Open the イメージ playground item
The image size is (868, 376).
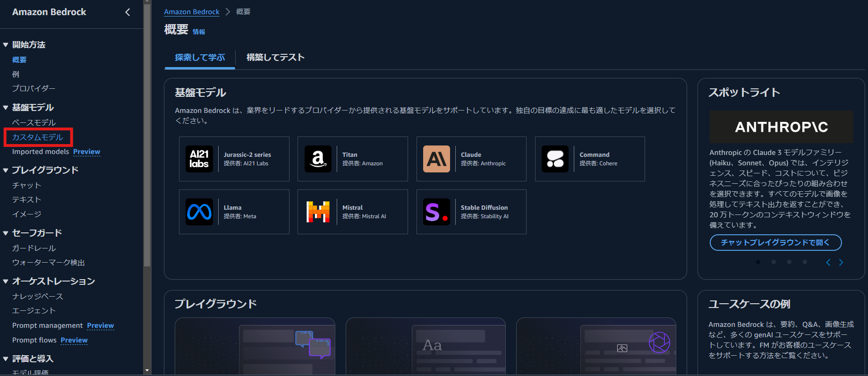(26, 214)
